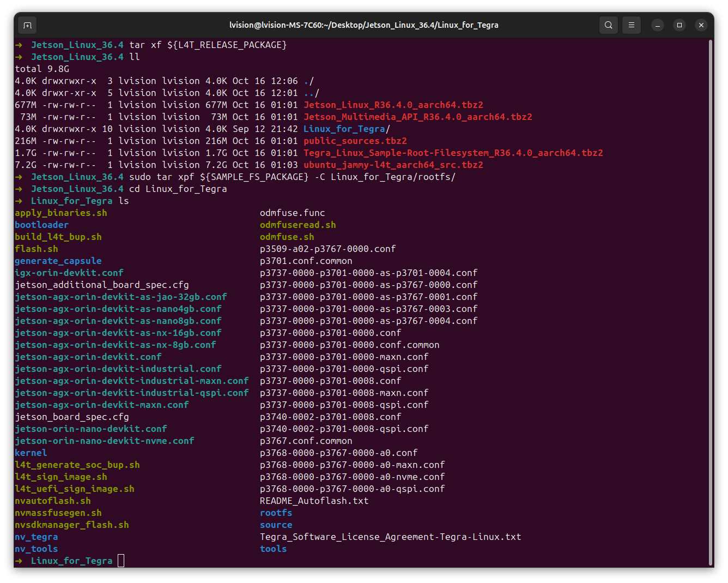Viewport: 728px width, 583px height.
Task: Click flash.sh script name
Action: click(37, 249)
